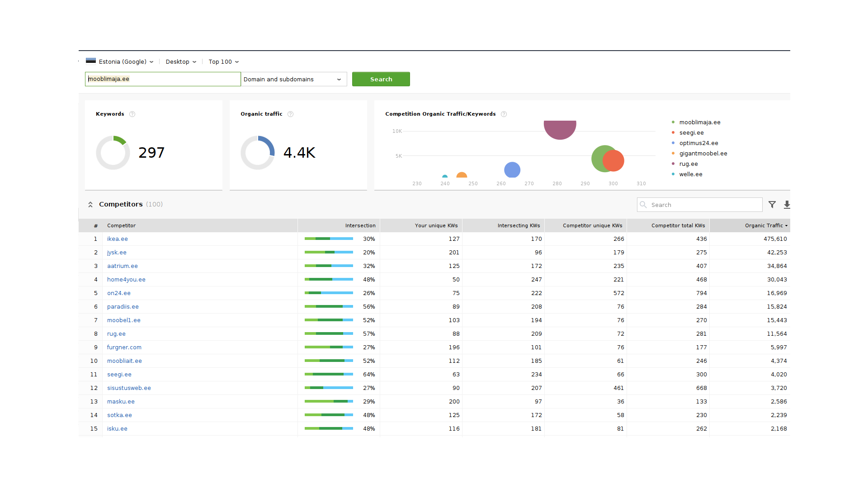This screenshot has height=488, width=868.
Task: Sort by Intersection column header
Action: point(360,225)
